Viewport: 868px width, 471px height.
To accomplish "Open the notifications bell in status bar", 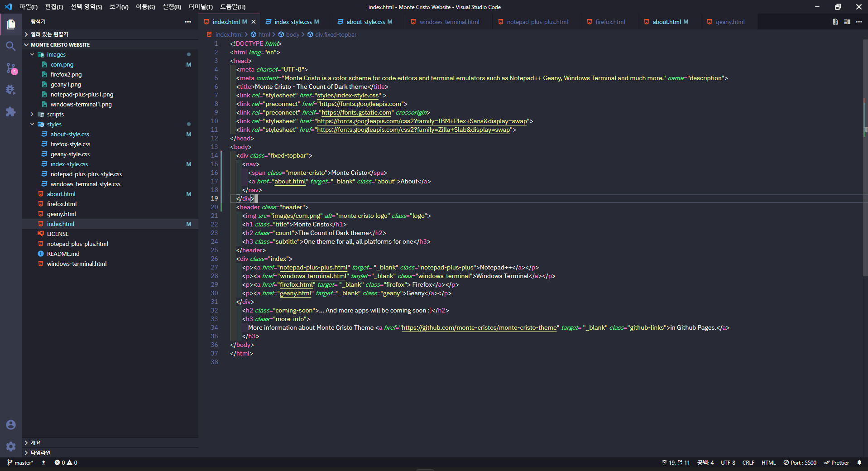I will click(859, 463).
